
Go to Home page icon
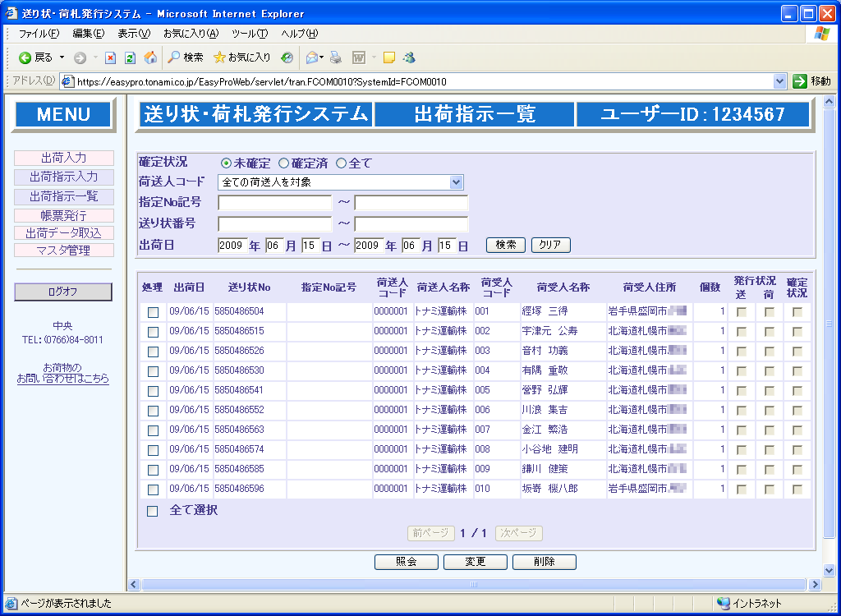point(151,57)
